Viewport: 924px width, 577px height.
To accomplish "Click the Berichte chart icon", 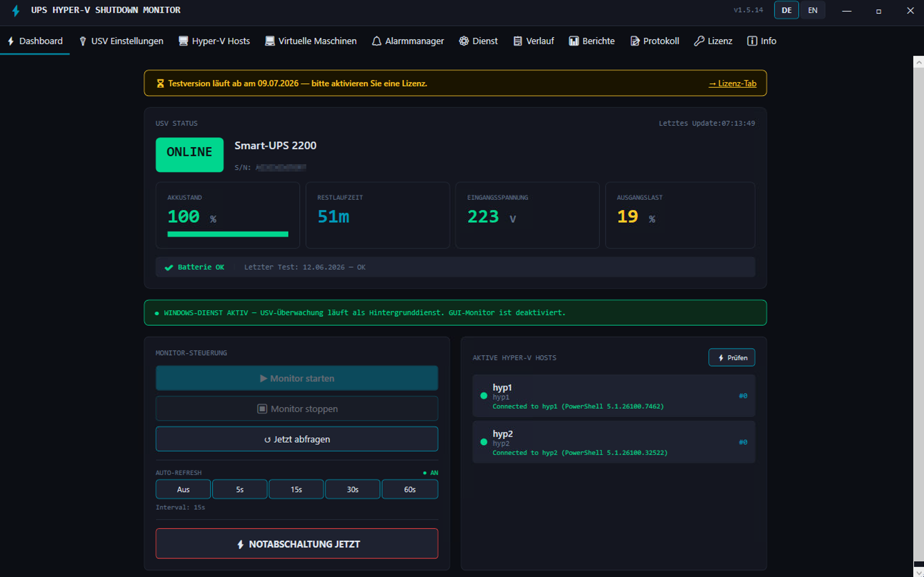I will 574,41.
